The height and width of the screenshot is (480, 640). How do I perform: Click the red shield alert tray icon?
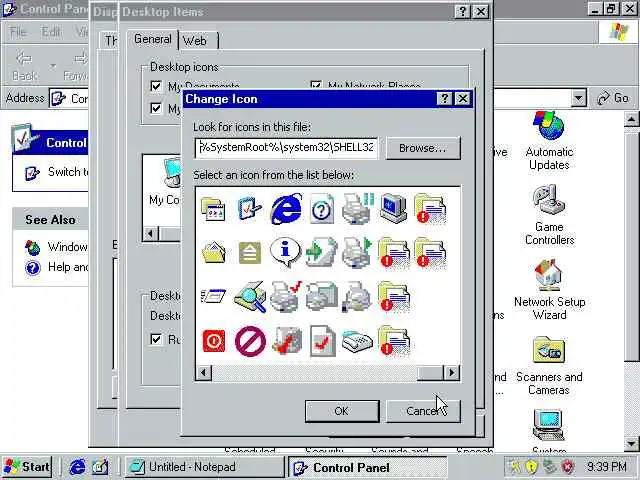[x=567, y=466]
